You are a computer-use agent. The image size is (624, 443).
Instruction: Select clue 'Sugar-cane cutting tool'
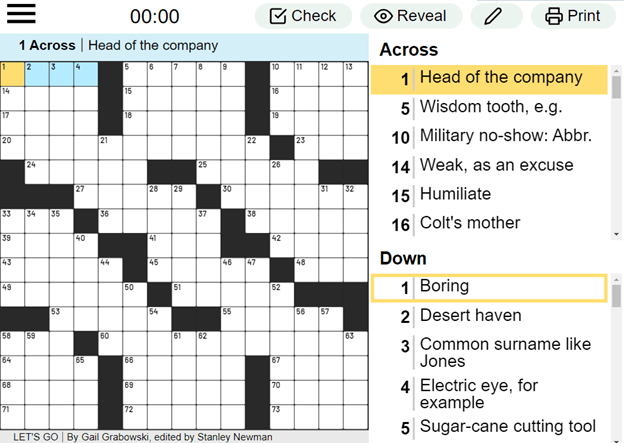pyautogui.click(x=507, y=428)
